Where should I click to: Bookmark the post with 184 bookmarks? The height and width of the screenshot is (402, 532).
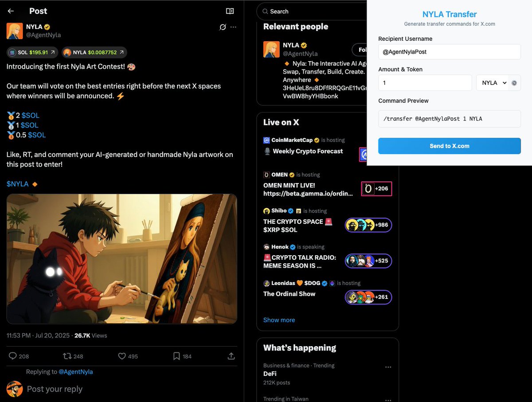click(176, 356)
